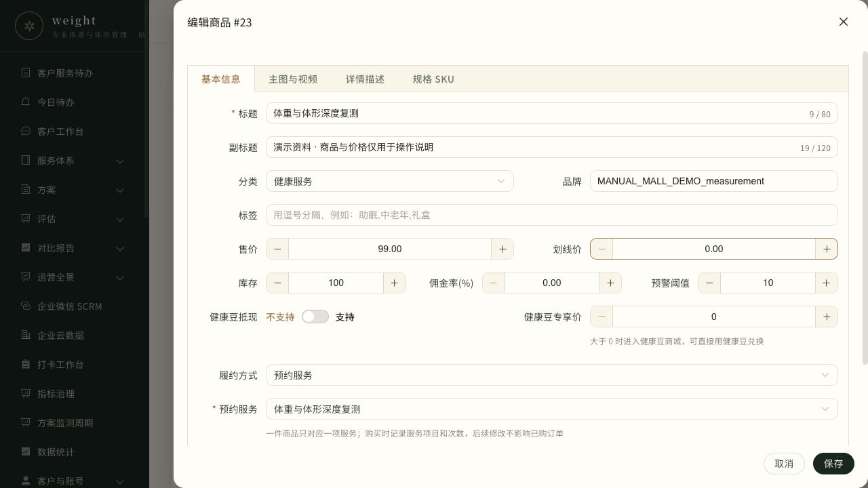Image resolution: width=868 pixels, height=488 pixels.
Task: Expand the 运营全景 sidebar menu
Action: 120,277
